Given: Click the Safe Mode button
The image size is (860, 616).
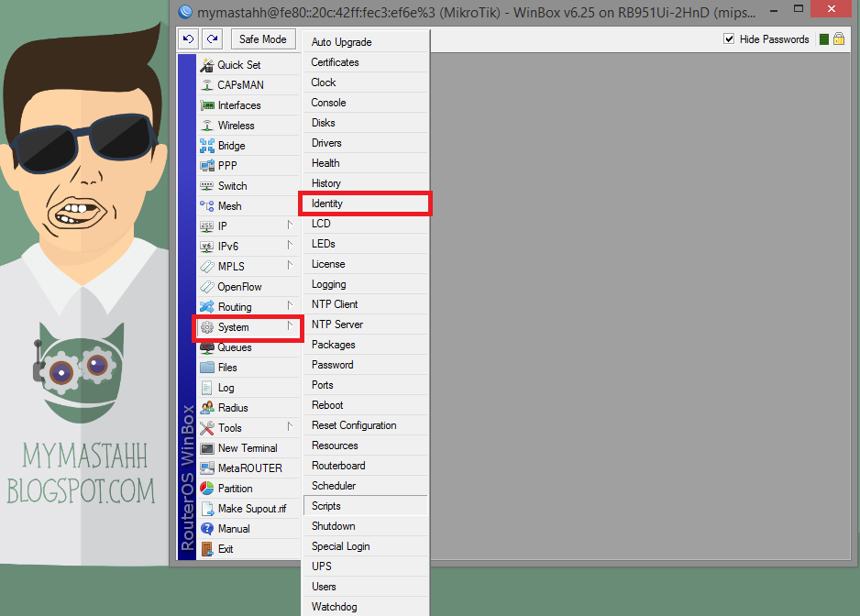Looking at the screenshot, I should [263, 39].
